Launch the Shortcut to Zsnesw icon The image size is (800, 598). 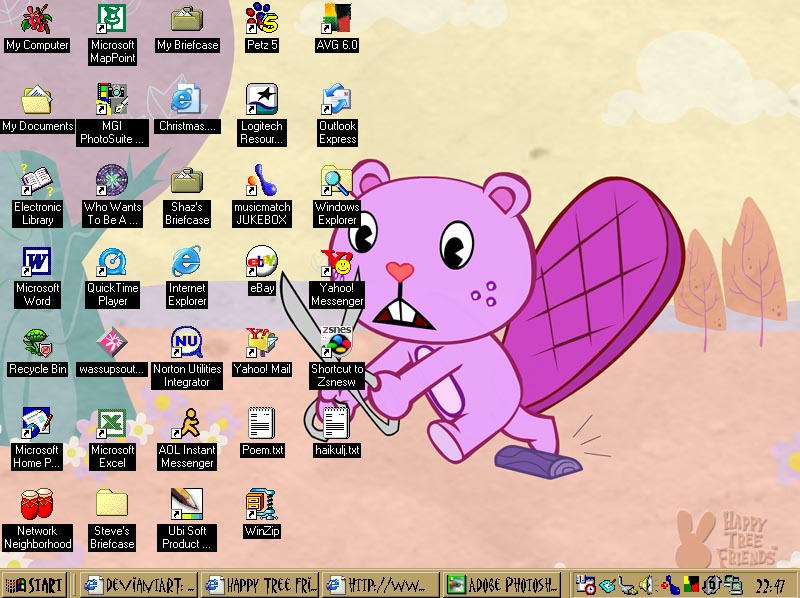coord(337,341)
